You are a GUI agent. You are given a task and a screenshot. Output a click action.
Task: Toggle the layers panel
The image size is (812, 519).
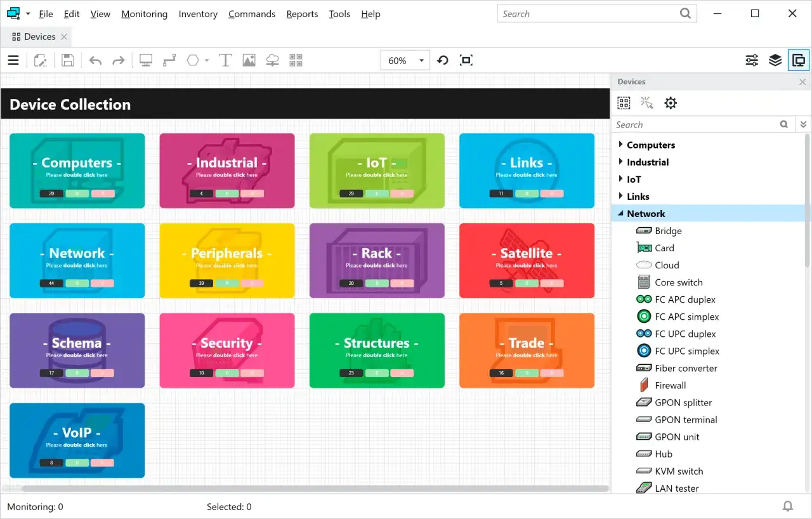point(775,60)
